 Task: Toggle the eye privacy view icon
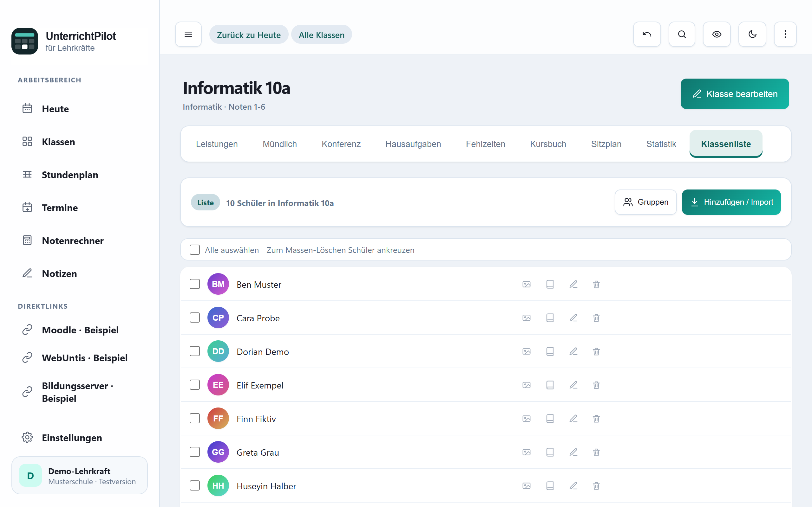[717, 34]
